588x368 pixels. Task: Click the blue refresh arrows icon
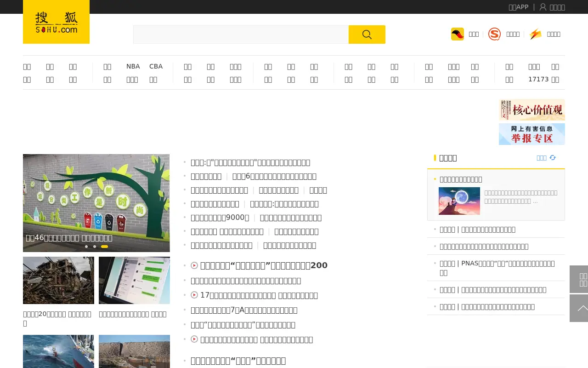click(x=553, y=158)
